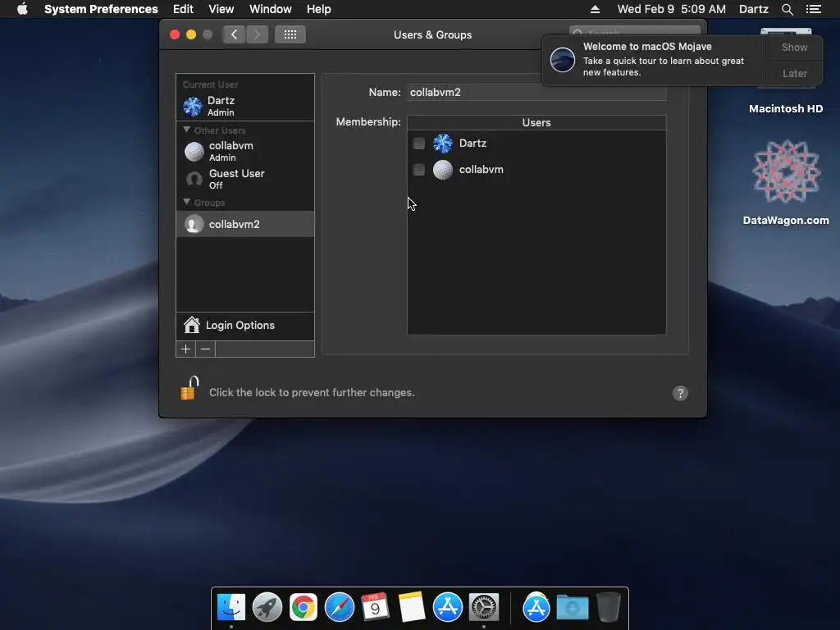Open the Edit menu
This screenshot has height=630, width=840.
[x=183, y=9]
